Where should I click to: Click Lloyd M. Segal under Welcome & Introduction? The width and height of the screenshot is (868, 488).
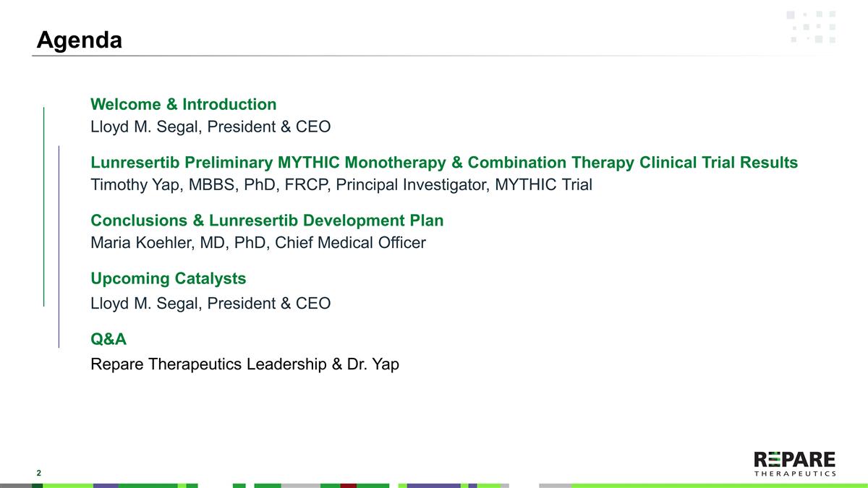pos(210,127)
